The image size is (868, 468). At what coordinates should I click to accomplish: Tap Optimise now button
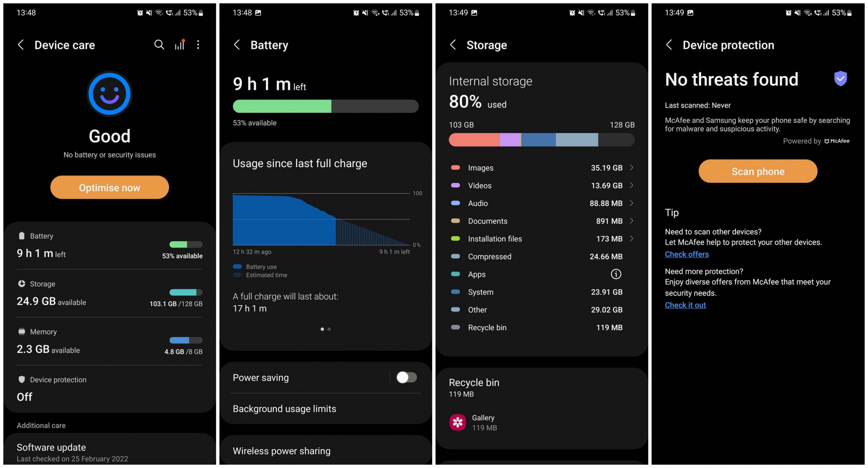pyautogui.click(x=110, y=187)
